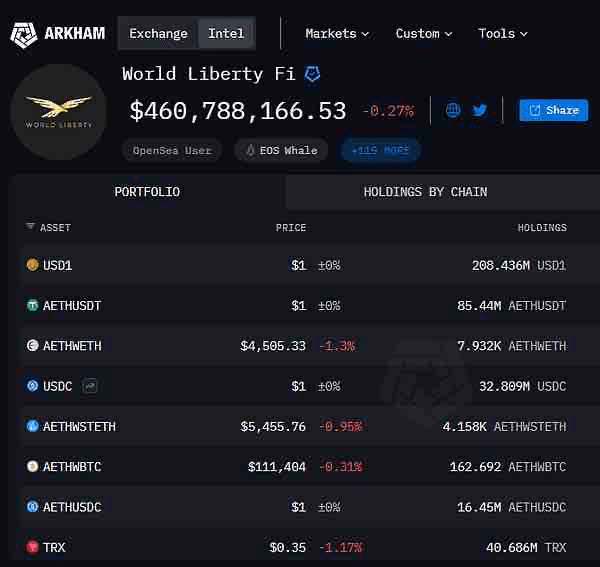Click the World Liberty profile avatar
Viewport: 600px width, 567px height.
[x=59, y=112]
